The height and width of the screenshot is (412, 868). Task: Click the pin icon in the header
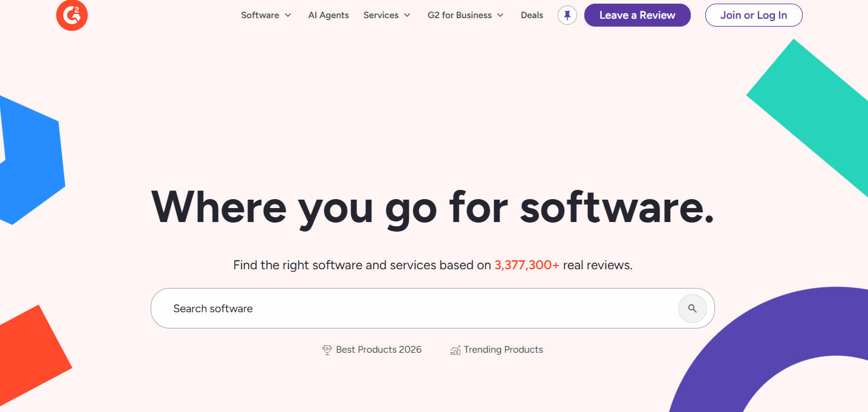(567, 15)
